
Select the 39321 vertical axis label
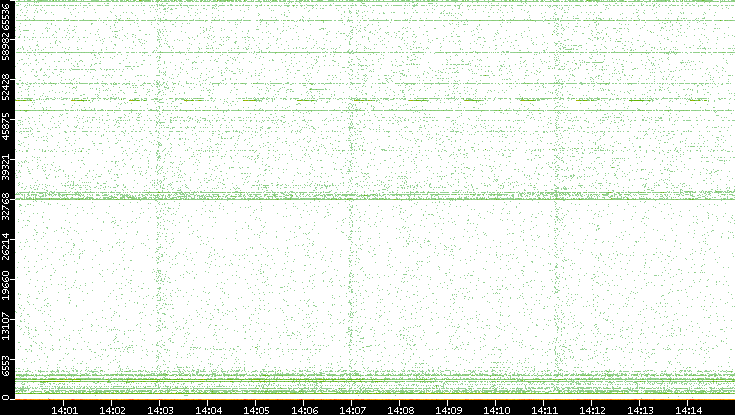click(7, 167)
